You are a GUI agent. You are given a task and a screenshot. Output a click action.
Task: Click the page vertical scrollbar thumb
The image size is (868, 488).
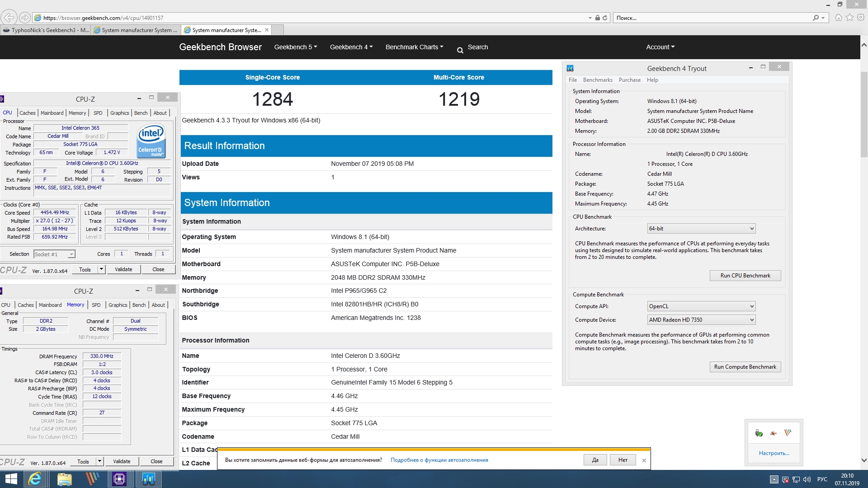pos(864,114)
